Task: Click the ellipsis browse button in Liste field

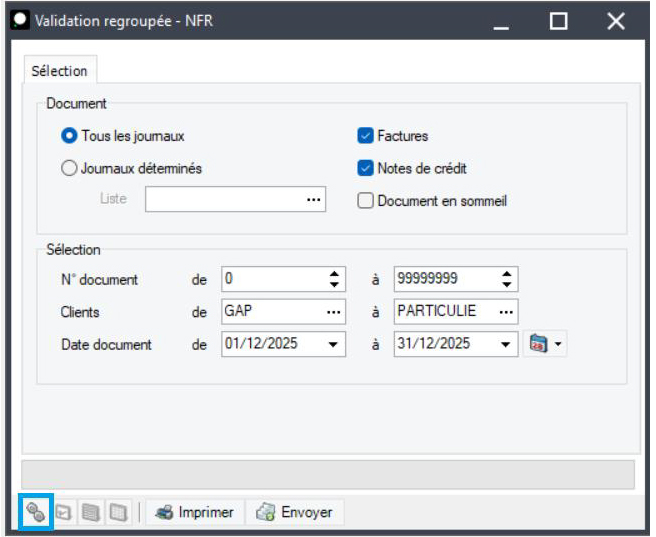Action: [x=315, y=200]
